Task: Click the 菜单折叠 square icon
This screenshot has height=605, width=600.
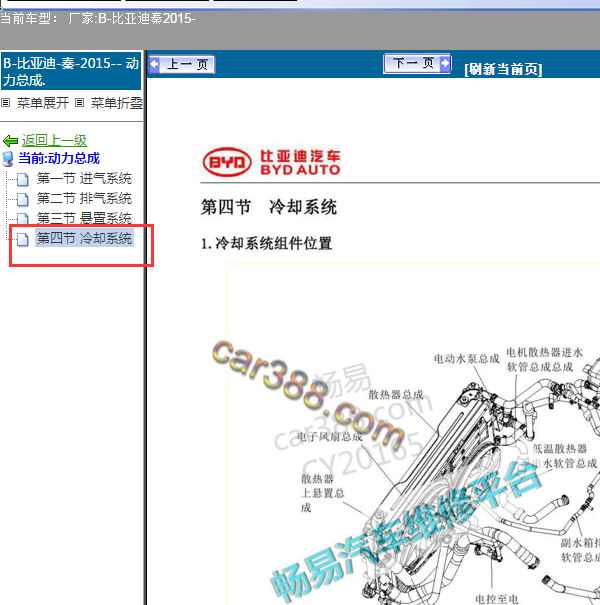Action: 79,103
